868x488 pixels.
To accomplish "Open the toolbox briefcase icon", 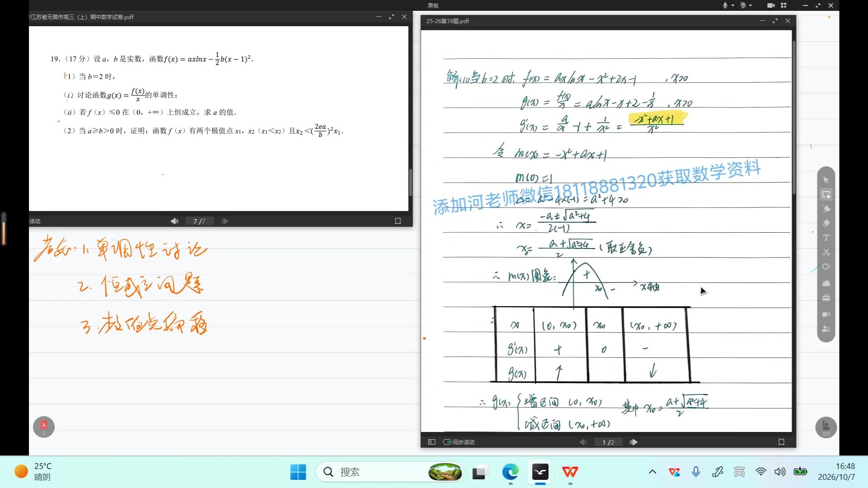I will click(826, 298).
